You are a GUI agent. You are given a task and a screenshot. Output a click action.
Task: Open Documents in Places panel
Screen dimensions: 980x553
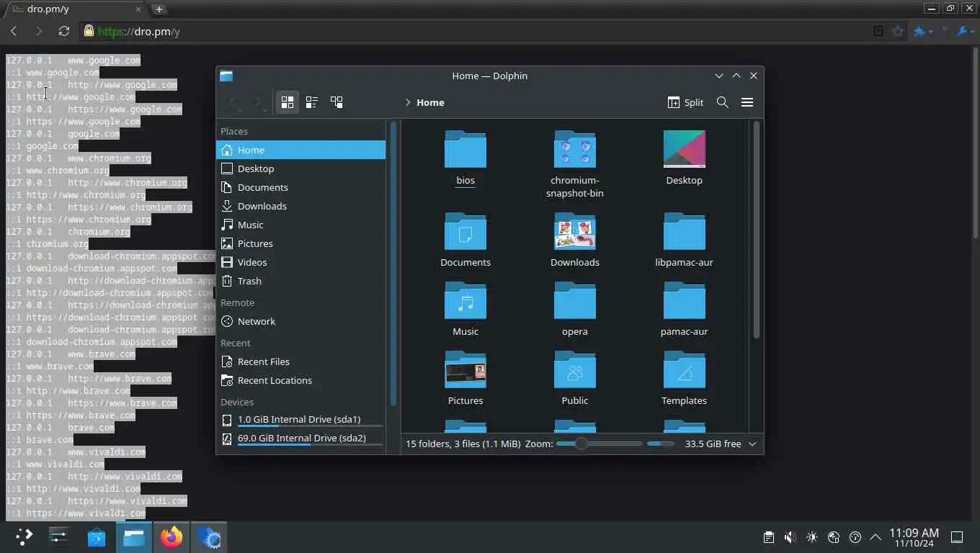(x=301, y=187)
